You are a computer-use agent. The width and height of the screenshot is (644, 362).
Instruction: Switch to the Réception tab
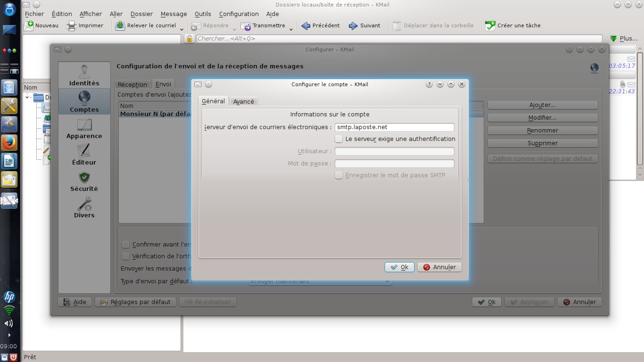coord(132,84)
